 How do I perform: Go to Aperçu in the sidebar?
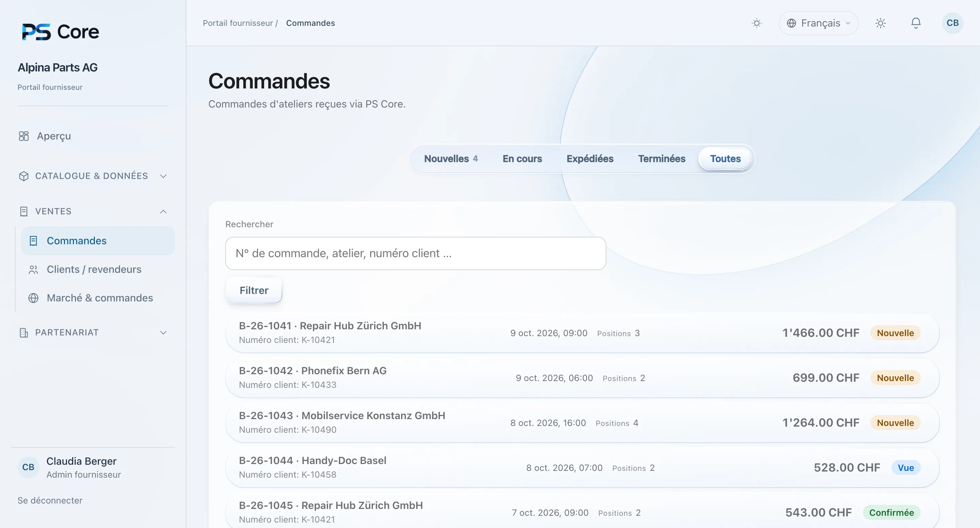pyautogui.click(x=93, y=136)
